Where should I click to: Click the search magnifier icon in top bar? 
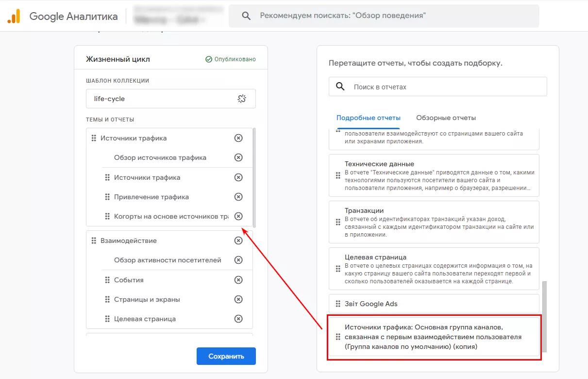246,16
